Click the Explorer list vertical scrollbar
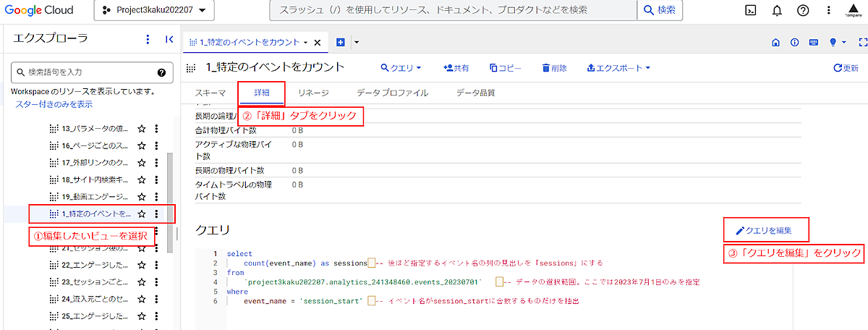Screen dimensions: 868x330 (170, 188)
